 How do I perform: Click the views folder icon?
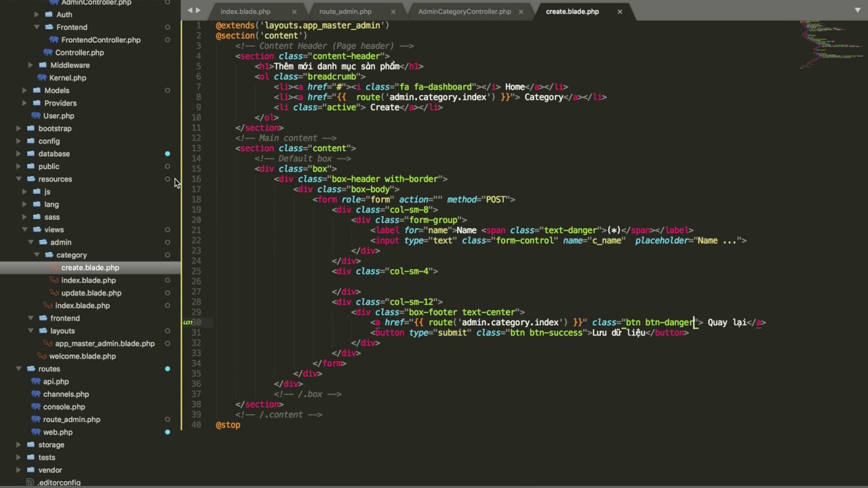(37, 230)
